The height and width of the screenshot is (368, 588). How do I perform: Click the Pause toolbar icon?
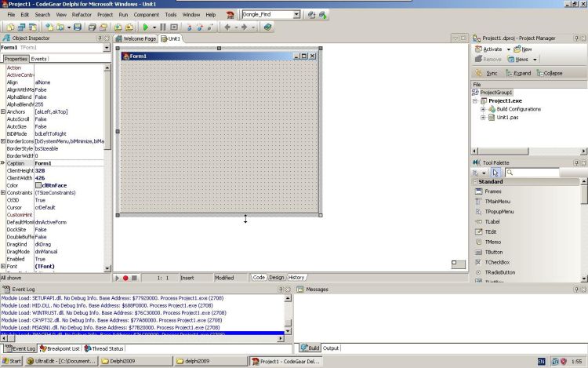(x=163, y=27)
